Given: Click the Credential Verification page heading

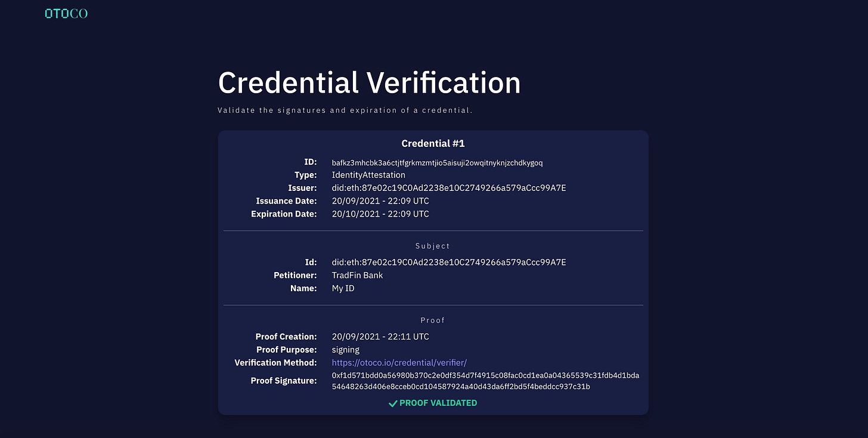Looking at the screenshot, I should tap(369, 82).
